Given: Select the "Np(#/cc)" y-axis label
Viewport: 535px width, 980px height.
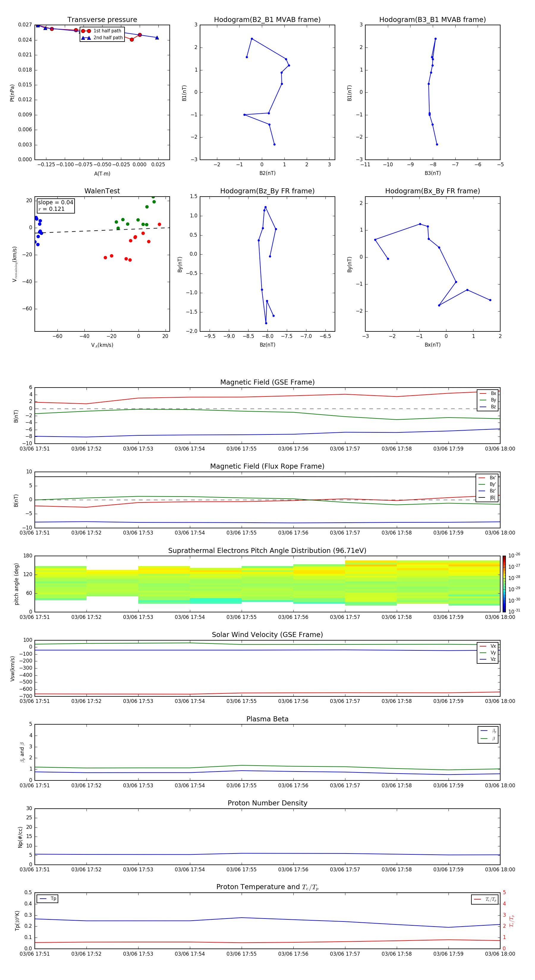Looking at the screenshot, I should (21, 837).
